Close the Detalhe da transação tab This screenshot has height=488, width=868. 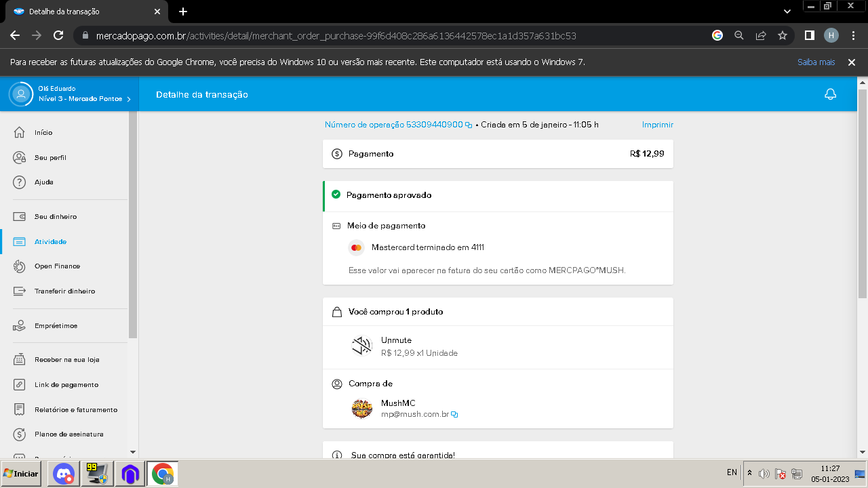pos(157,12)
